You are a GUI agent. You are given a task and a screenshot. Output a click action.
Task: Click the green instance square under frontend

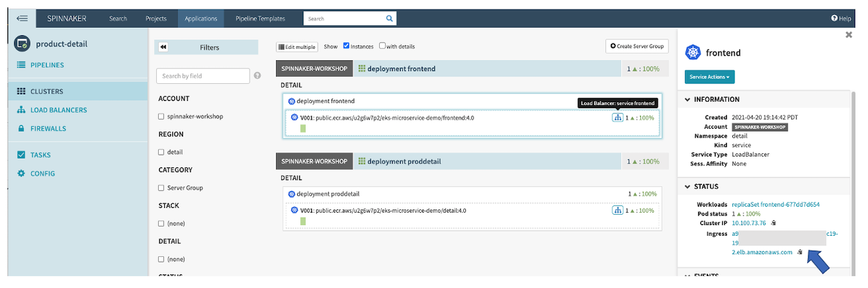point(302,128)
